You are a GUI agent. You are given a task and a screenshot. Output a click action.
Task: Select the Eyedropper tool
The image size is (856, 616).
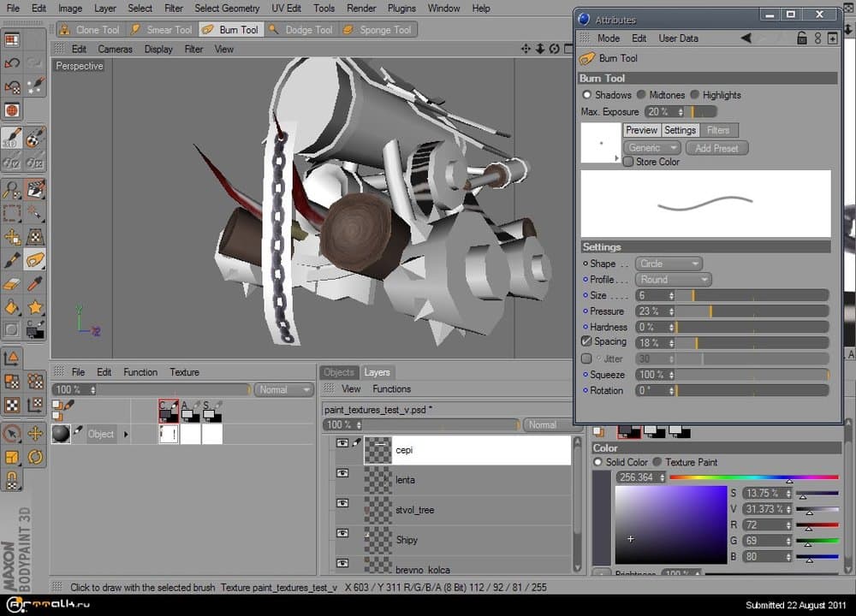pos(35,284)
